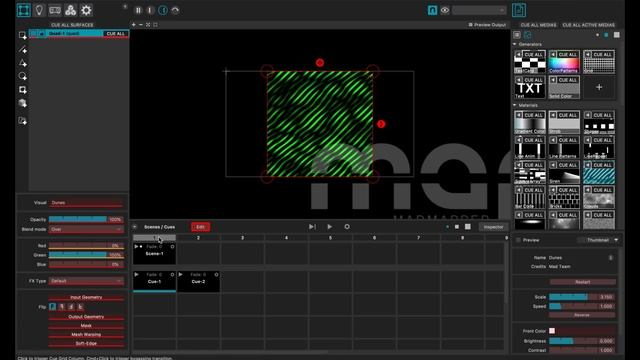Add a new triangle surface

22,63
